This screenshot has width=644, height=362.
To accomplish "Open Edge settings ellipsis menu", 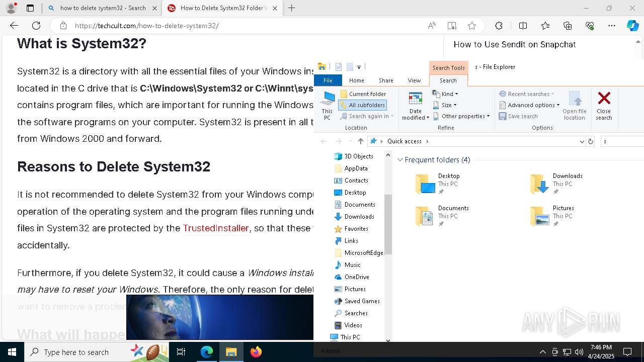I will coord(612,26).
